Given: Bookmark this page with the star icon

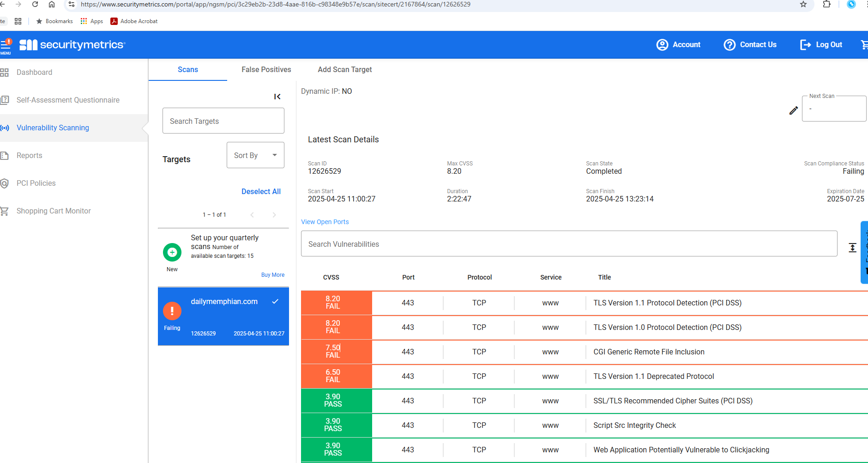Looking at the screenshot, I should [803, 4].
